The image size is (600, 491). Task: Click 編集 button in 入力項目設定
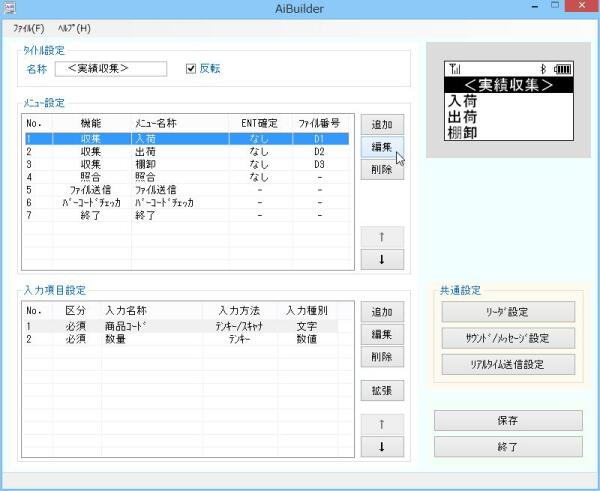click(x=382, y=334)
